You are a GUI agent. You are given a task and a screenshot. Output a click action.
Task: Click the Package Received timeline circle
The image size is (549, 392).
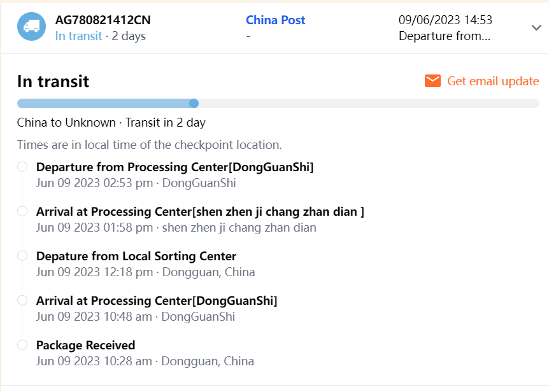click(22, 345)
